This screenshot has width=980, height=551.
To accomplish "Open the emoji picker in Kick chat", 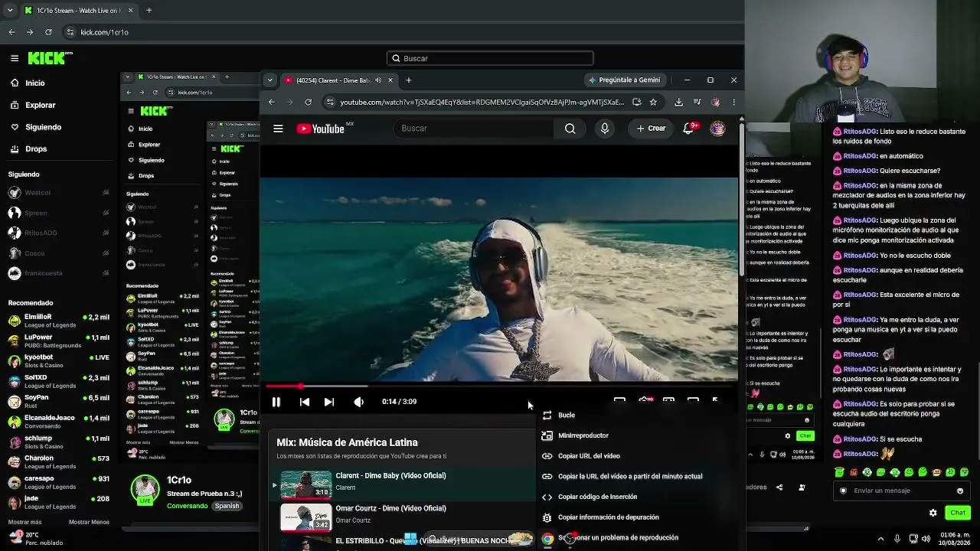I will coord(960,491).
